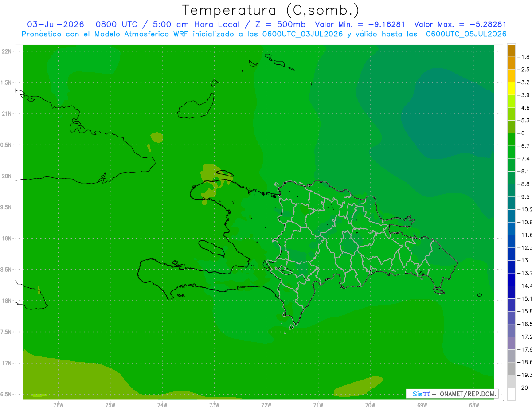Viewport: 532px width, 411px height.
Task: Click the "Valor Max. = -5.28281" text
Action: click(460, 24)
